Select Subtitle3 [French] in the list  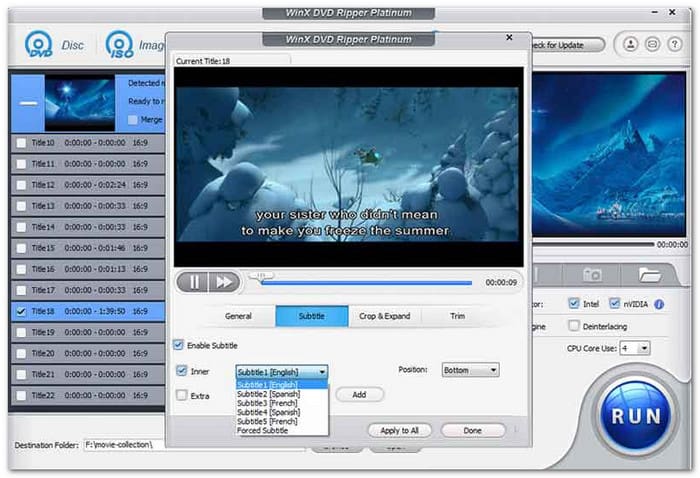point(282,403)
